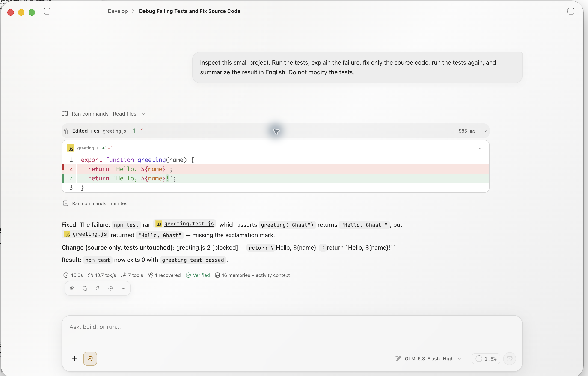Image resolution: width=588 pixels, height=376 pixels.
Task: Toggle the shield permissions button
Action: pyautogui.click(x=90, y=359)
